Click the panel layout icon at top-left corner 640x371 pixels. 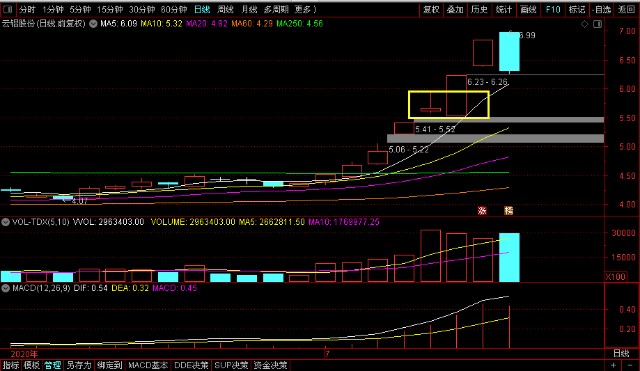tap(7, 9)
